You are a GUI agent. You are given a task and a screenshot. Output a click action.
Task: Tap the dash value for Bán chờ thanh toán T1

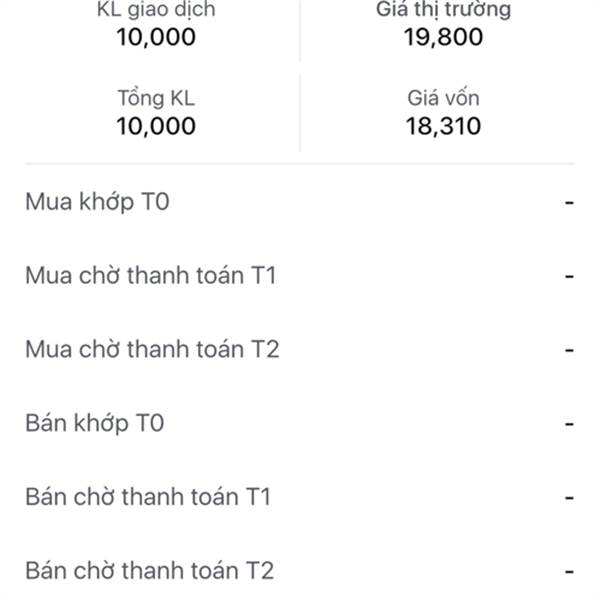coord(569,498)
